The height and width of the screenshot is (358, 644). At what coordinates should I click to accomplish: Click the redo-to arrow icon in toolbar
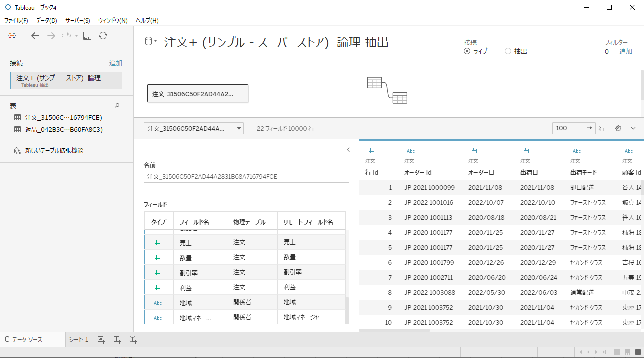coord(66,35)
